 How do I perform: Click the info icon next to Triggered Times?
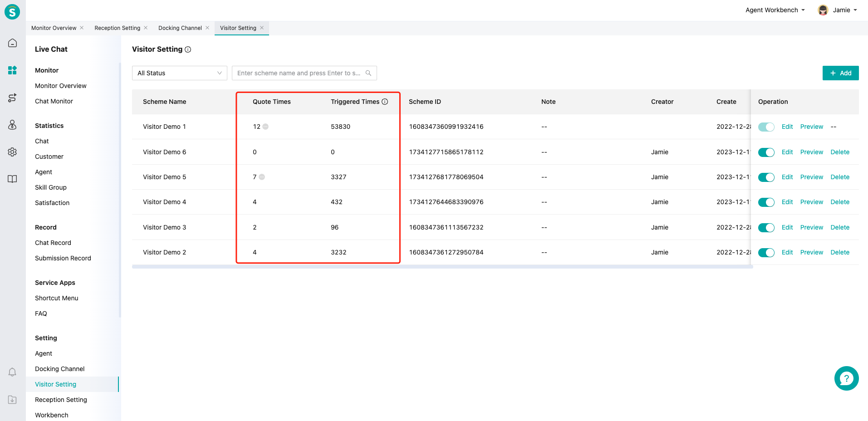[385, 102]
